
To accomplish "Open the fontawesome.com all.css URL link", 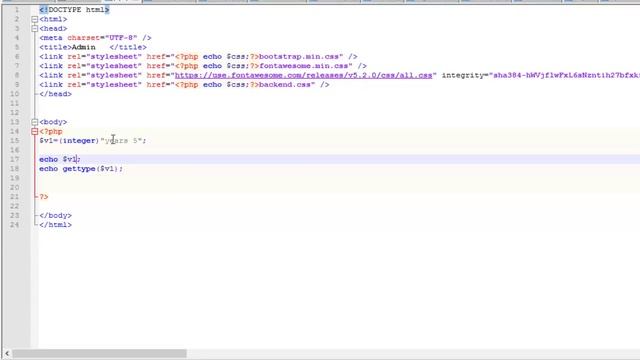I will pyautogui.click(x=303, y=75).
